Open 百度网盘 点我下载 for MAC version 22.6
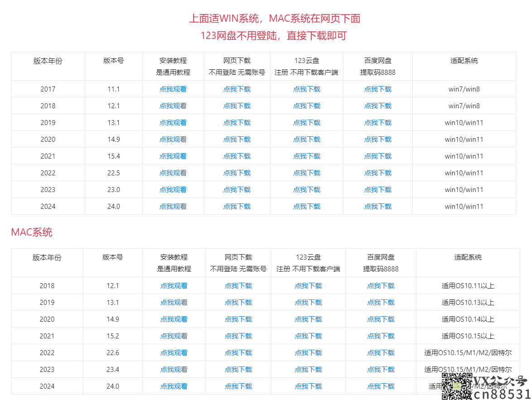532x400 pixels. click(x=381, y=353)
